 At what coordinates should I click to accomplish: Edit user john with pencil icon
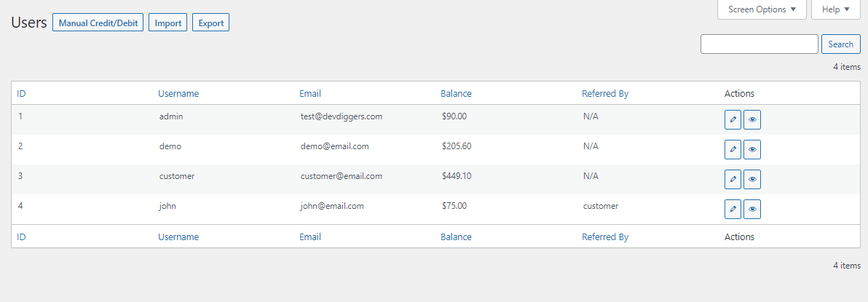[x=733, y=209]
